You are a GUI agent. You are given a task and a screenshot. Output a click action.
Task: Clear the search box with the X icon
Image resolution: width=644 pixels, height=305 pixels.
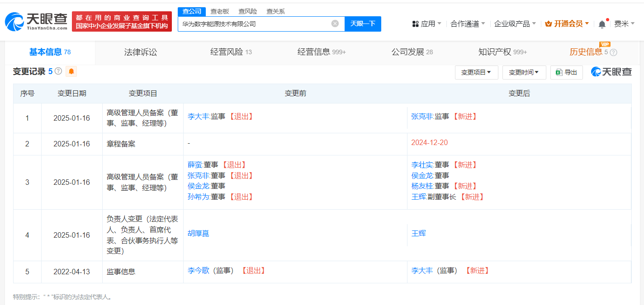tap(335, 23)
